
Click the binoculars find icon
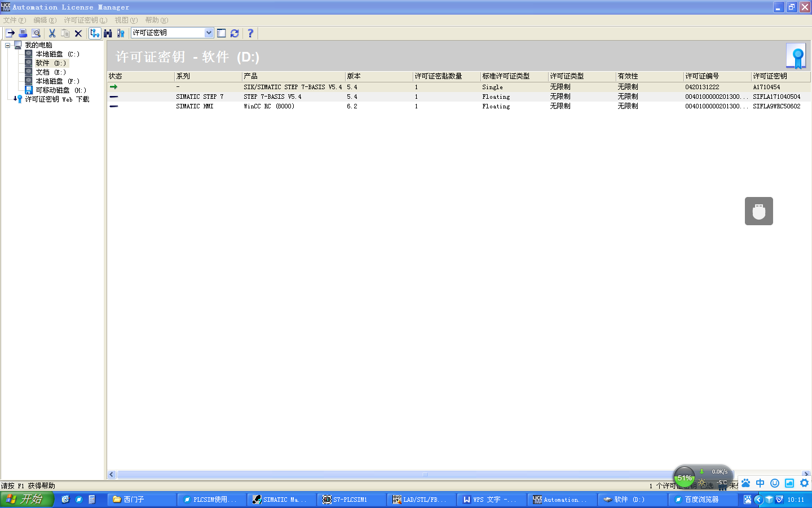108,33
